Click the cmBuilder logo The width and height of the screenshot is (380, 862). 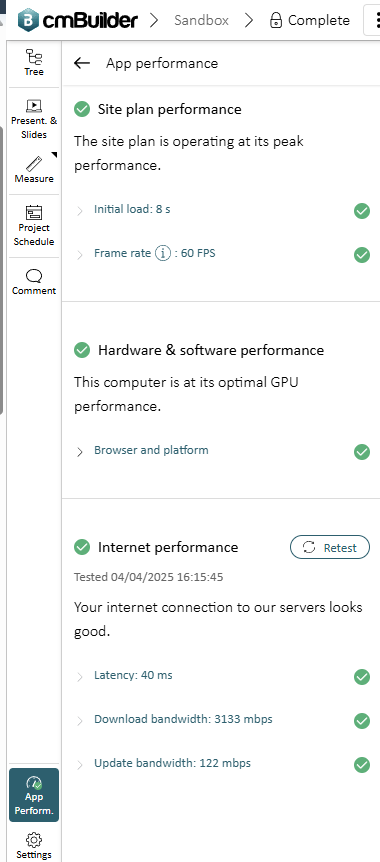pos(78,20)
